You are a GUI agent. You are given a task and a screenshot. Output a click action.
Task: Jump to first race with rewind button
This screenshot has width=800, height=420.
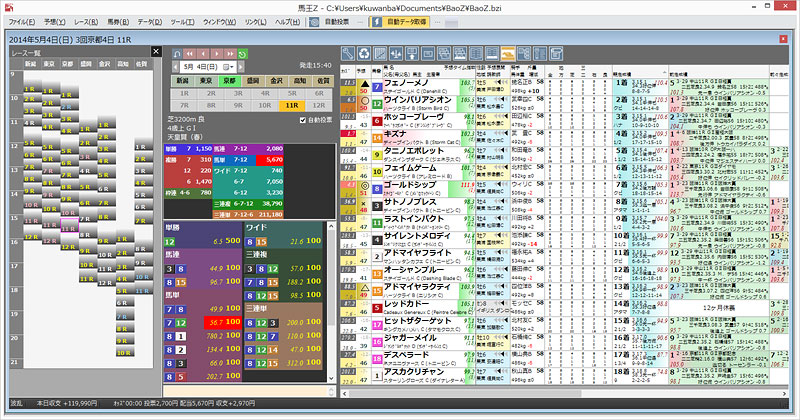point(190,54)
